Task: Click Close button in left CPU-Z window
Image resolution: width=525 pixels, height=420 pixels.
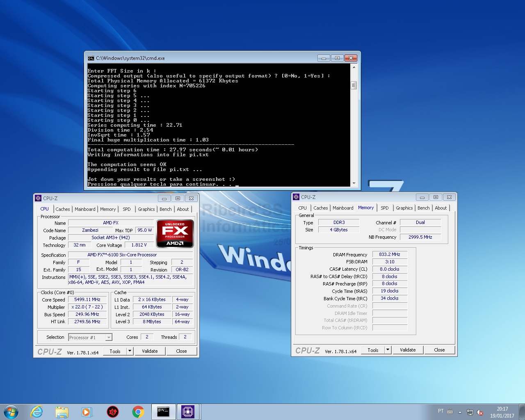Action: pos(181,351)
